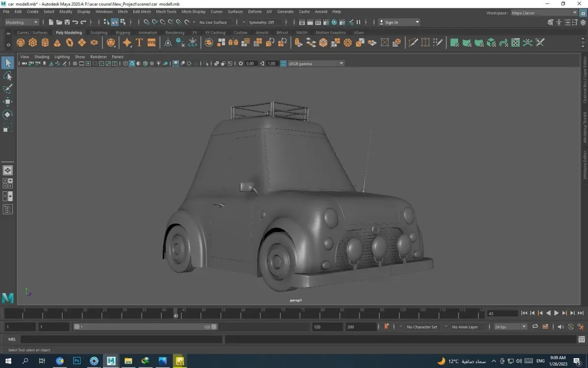Open the Script Editor icon
Viewport: 588px width, 368px height.
[581, 339]
